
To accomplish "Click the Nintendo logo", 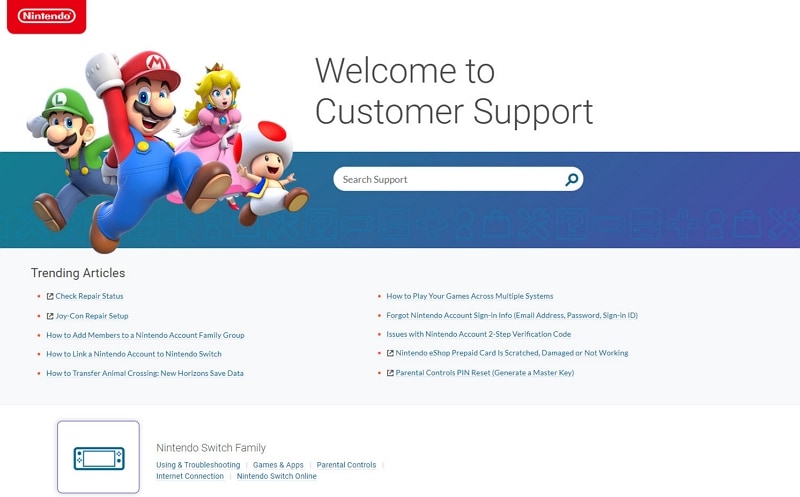I will point(46,16).
